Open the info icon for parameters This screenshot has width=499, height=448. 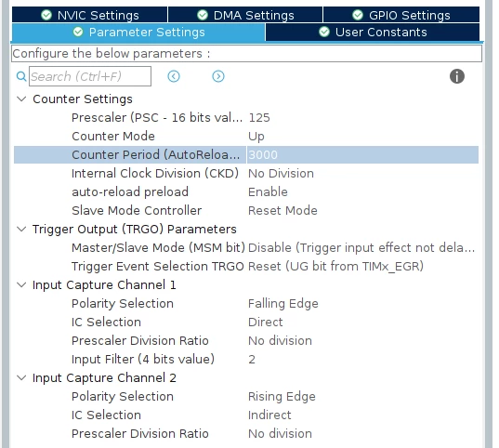pyautogui.click(x=457, y=76)
